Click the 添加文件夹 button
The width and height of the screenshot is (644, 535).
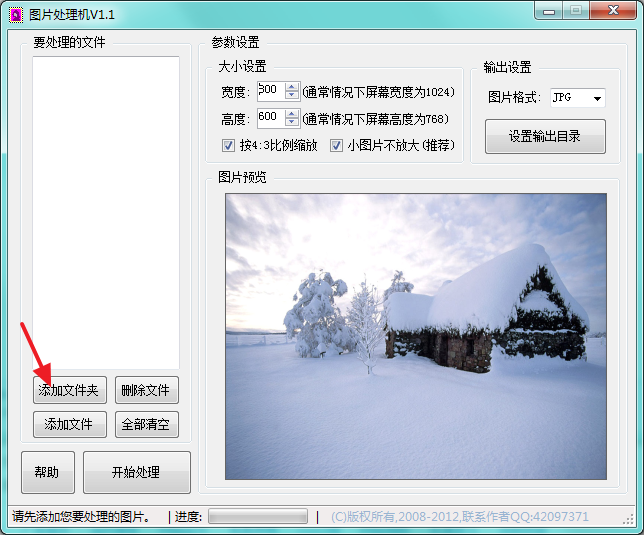tap(70, 390)
